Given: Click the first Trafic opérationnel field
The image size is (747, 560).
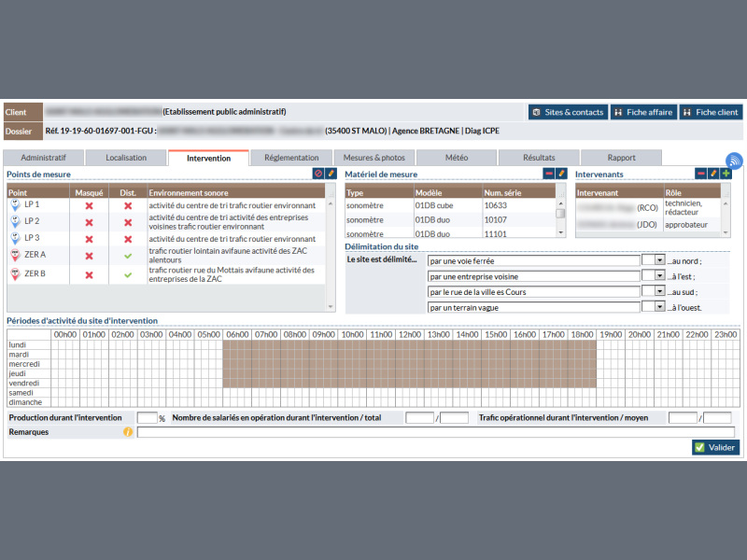Looking at the screenshot, I should click(x=683, y=417).
